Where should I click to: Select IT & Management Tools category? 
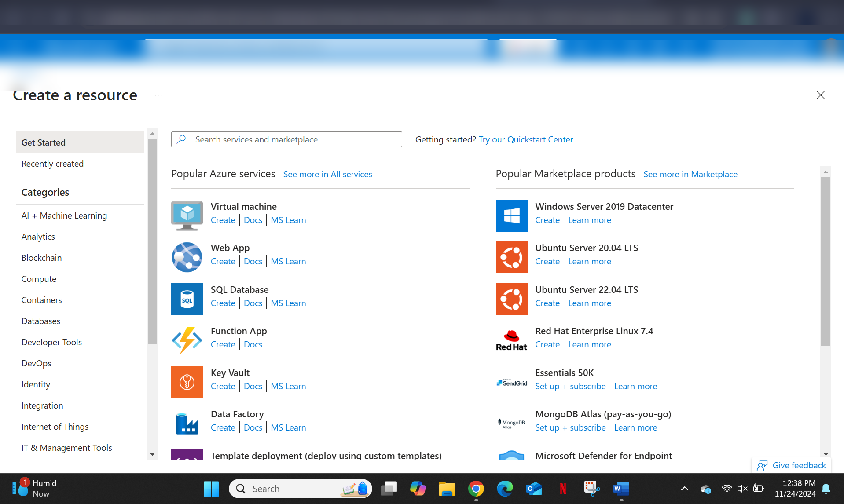point(67,448)
